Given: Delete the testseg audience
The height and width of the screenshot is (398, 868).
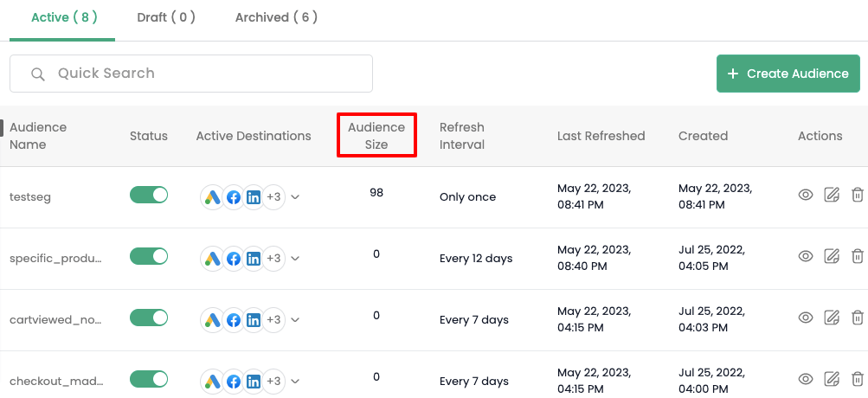Looking at the screenshot, I should [x=857, y=195].
